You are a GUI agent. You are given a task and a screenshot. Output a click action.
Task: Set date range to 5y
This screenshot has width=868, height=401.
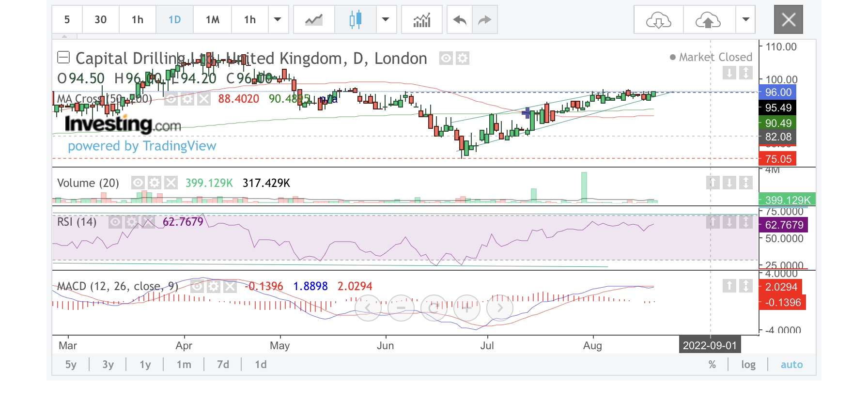[x=71, y=365]
